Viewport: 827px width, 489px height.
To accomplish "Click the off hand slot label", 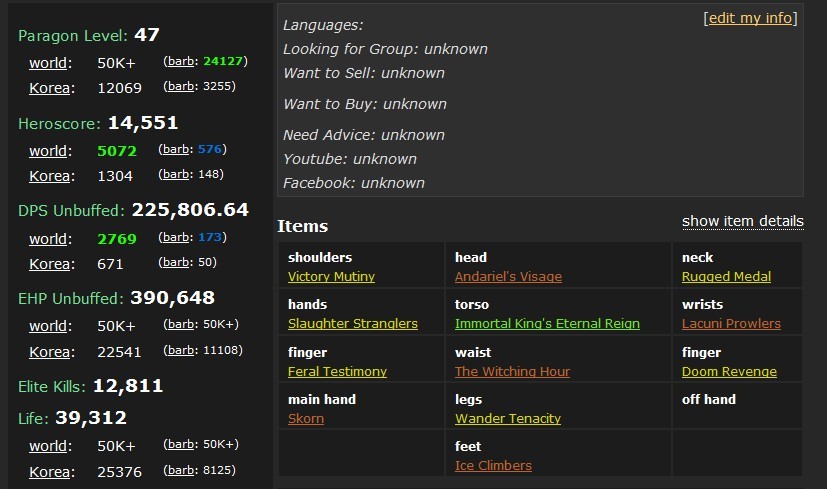I will (709, 399).
